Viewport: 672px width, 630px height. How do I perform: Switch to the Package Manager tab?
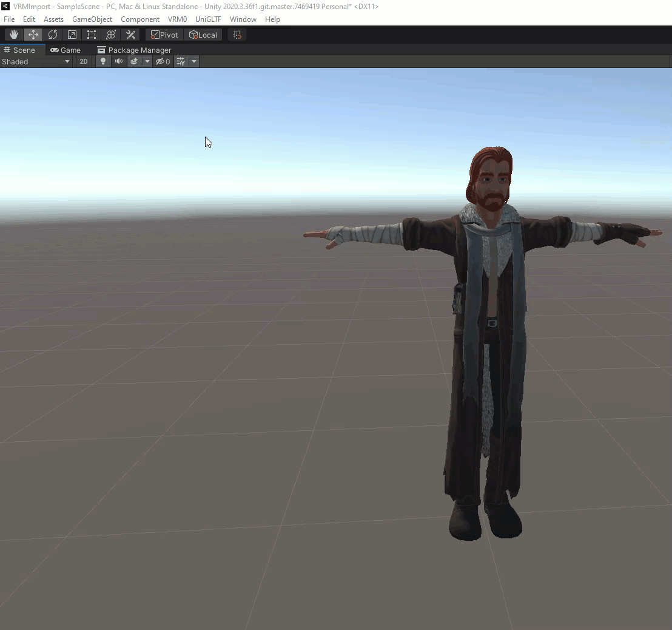pos(134,50)
